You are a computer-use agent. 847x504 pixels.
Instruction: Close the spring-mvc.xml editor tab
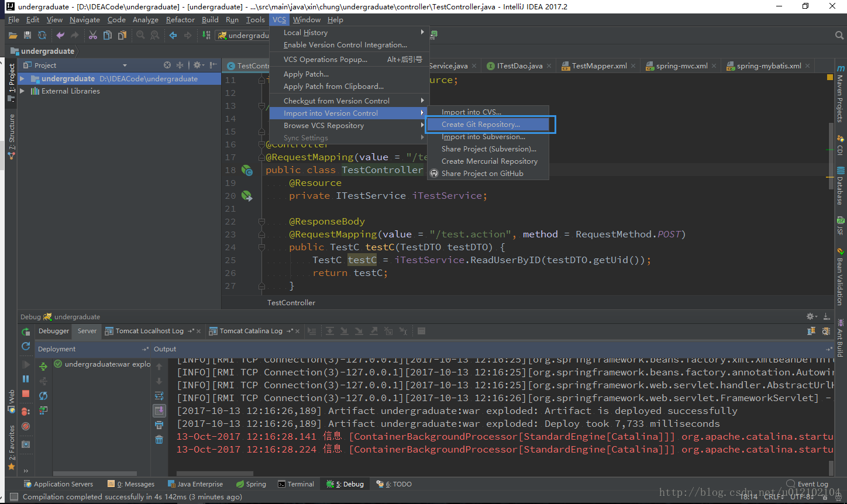714,66
